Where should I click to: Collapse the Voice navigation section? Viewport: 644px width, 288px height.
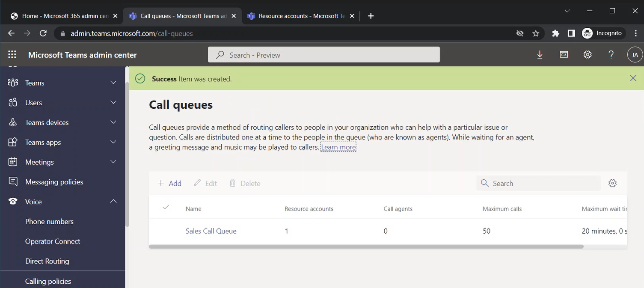pos(113,202)
